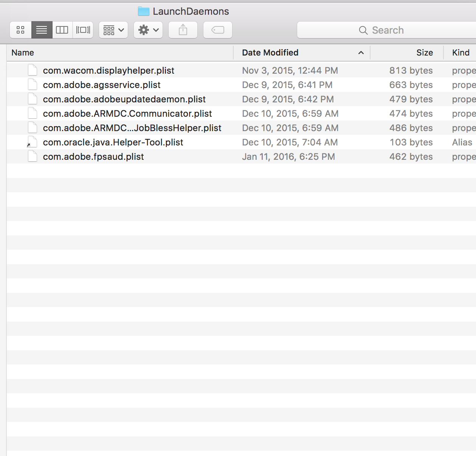
Task: Sort by the Name column header
Action: (x=120, y=53)
